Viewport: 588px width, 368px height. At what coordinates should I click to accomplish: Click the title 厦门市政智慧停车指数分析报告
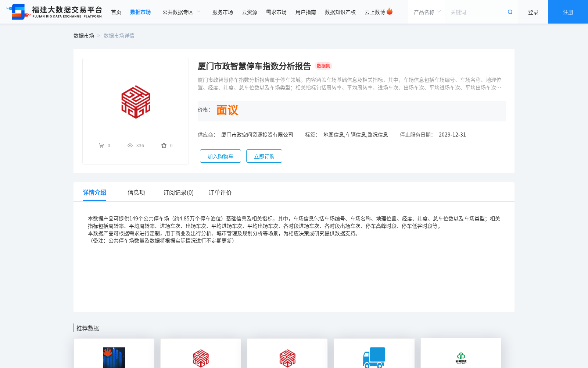254,66
